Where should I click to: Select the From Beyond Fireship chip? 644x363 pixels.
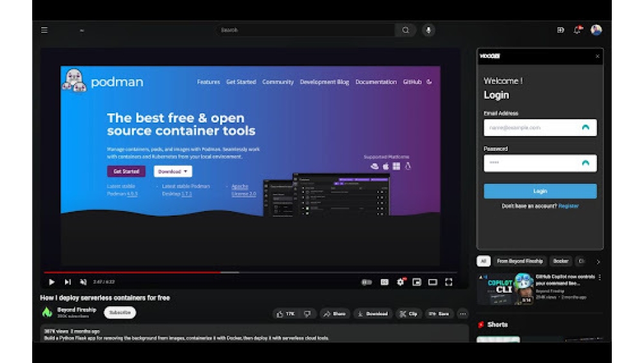pos(520,261)
